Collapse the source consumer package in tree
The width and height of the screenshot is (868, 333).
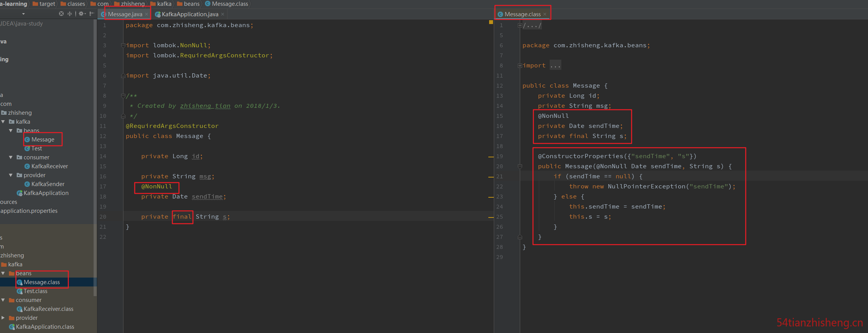pos(11,157)
